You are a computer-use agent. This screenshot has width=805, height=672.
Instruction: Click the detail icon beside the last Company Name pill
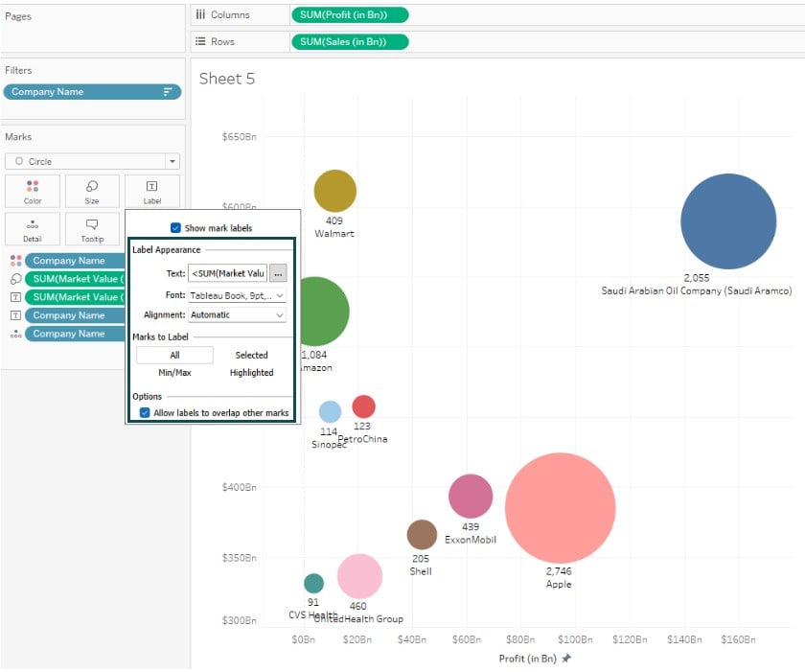[x=16, y=334]
